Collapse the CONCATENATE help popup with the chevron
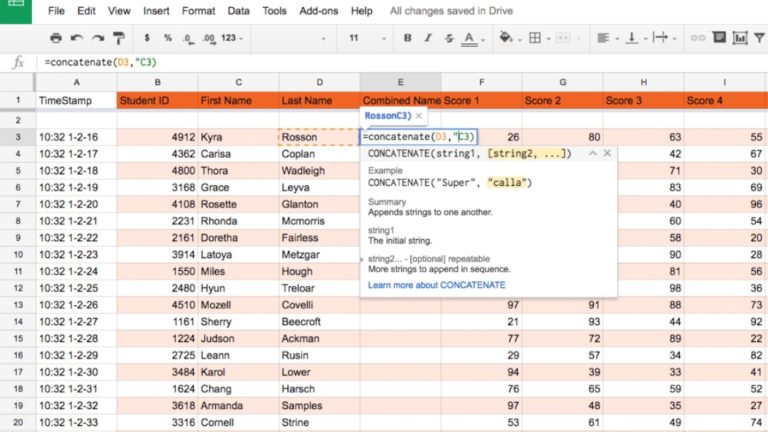 pos(592,153)
